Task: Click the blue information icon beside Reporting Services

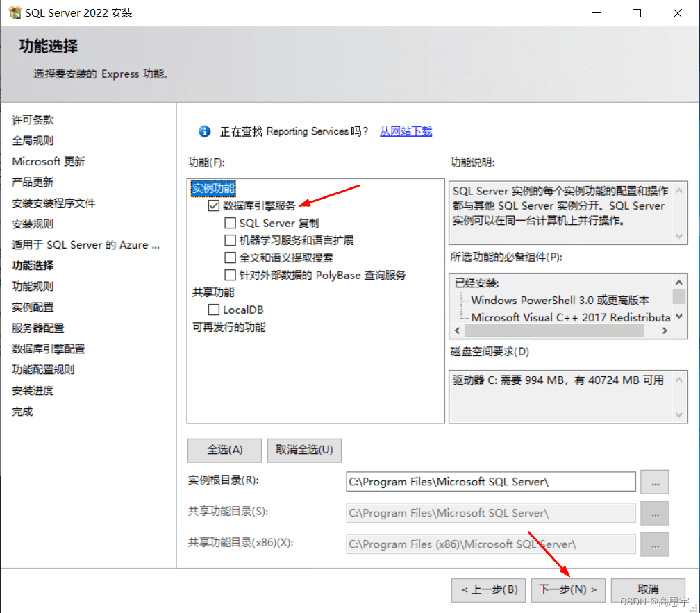Action: 204,132
